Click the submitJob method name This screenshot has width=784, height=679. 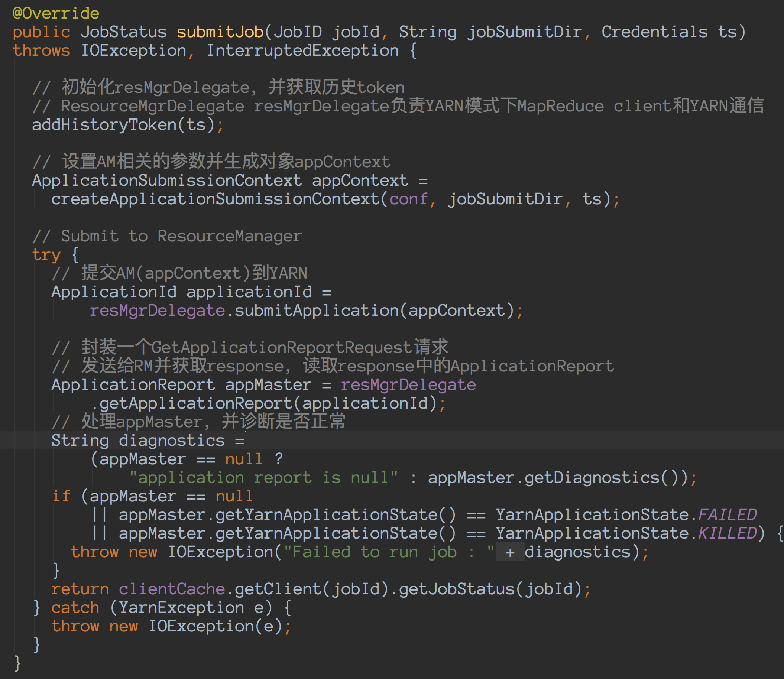pos(220,32)
